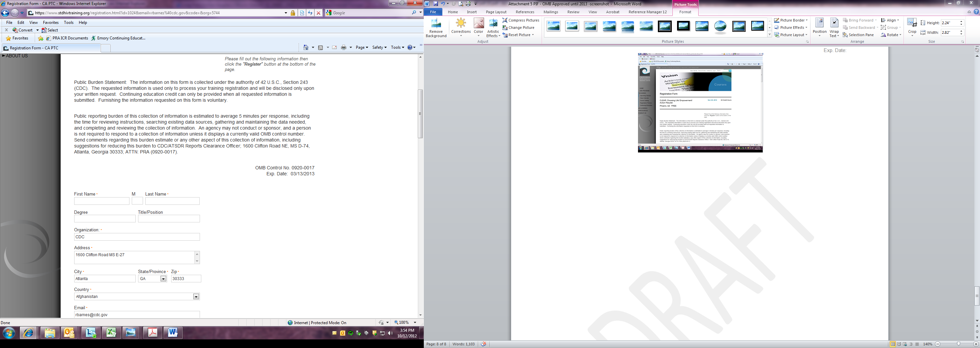Click the Remove Background icon
Image resolution: width=980 pixels, height=348 pixels.
(x=436, y=28)
